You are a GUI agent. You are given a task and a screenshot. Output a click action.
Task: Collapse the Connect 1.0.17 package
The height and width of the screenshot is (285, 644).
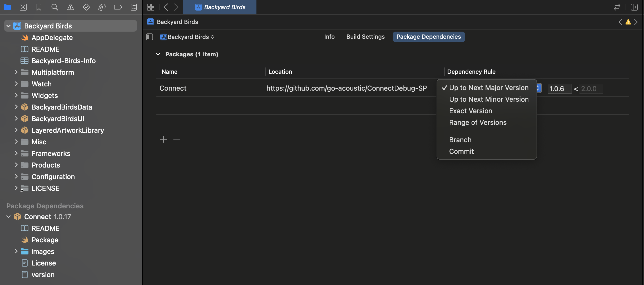pos(8,217)
